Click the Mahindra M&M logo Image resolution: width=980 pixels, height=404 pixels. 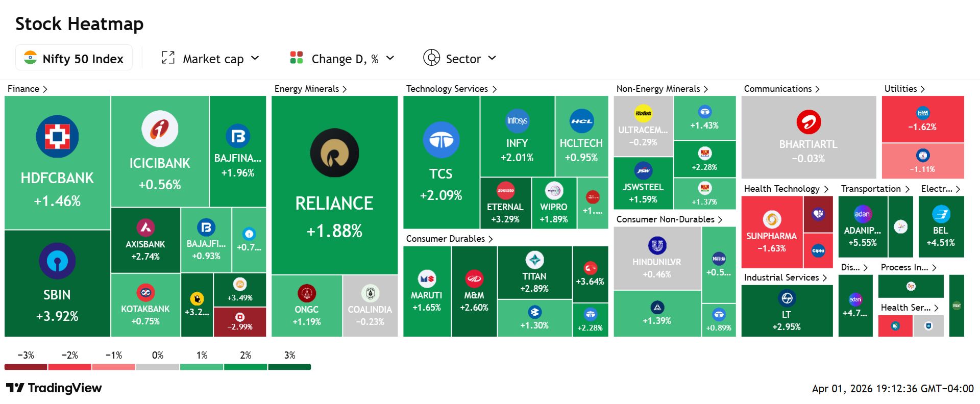[x=474, y=279]
